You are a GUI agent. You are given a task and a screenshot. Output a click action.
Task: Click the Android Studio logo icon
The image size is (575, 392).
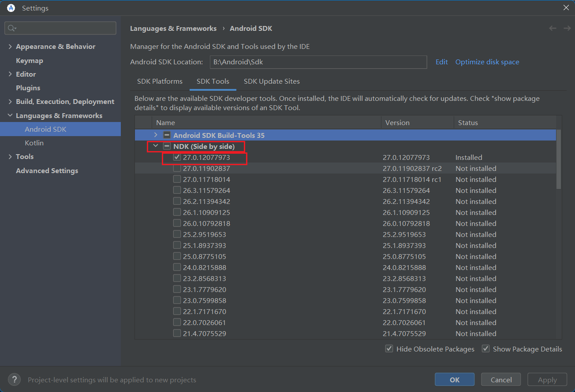coord(11,8)
